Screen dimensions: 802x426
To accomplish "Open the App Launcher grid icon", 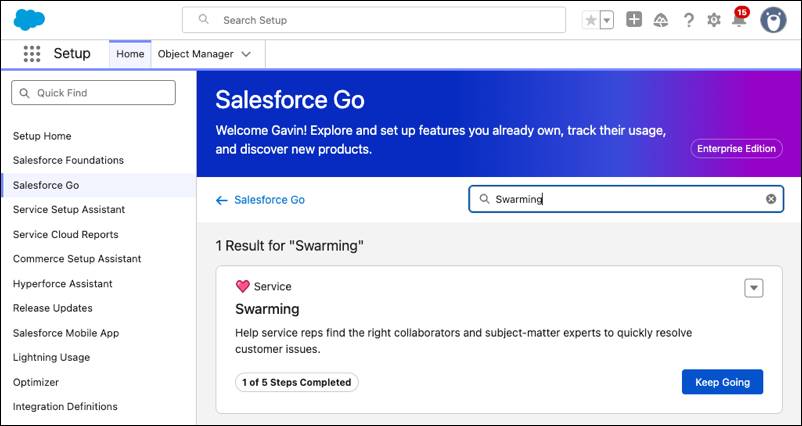I will [x=32, y=54].
